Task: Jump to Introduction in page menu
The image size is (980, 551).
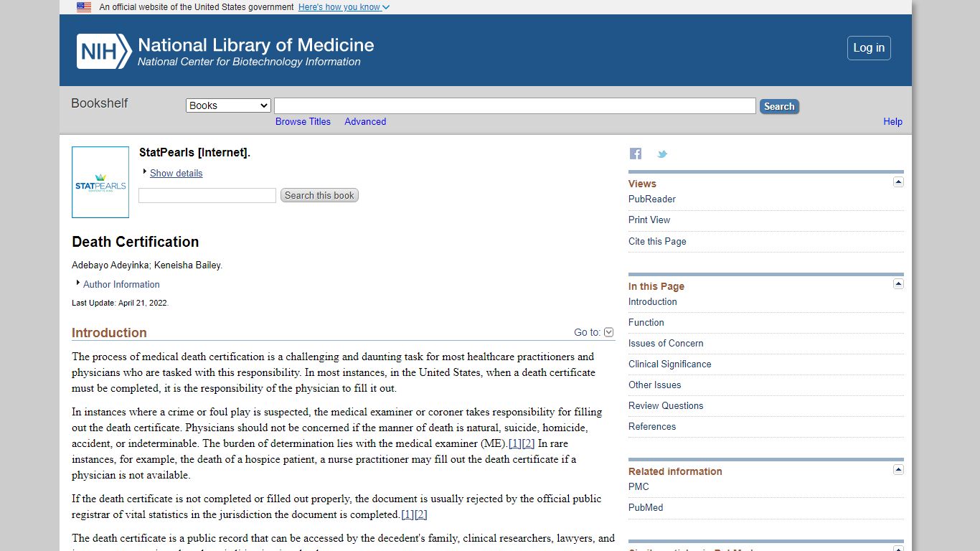Action: (653, 301)
